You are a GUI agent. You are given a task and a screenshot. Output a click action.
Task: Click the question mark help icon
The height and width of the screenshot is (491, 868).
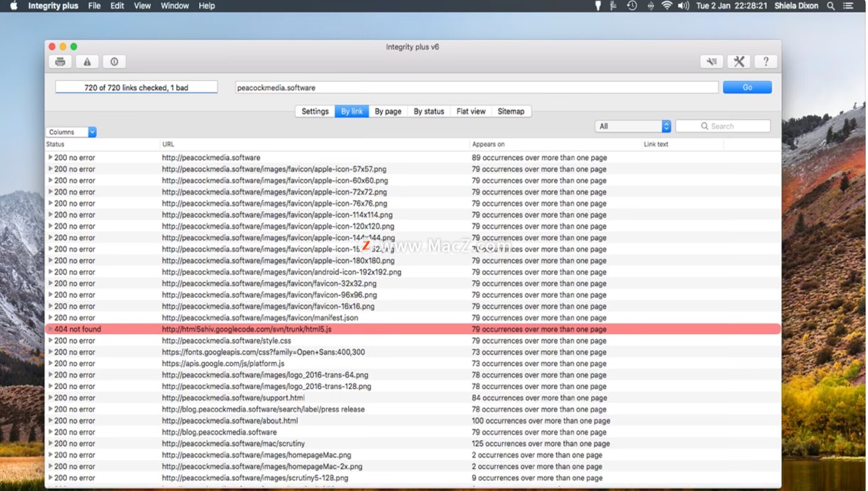(x=766, y=62)
